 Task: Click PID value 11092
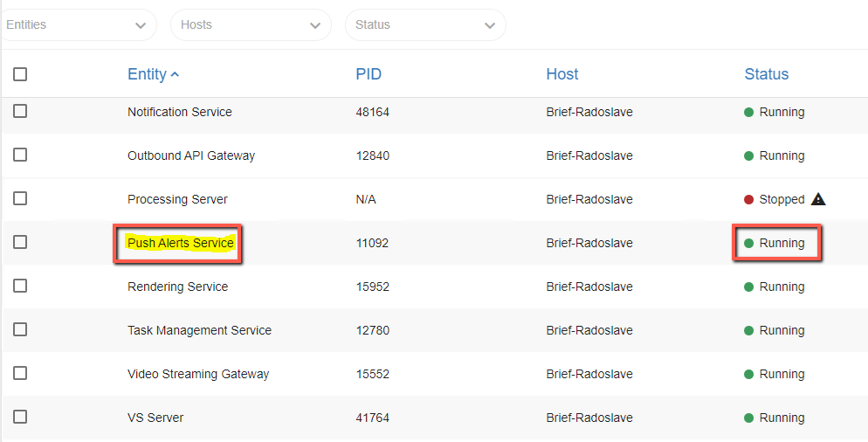coord(372,243)
